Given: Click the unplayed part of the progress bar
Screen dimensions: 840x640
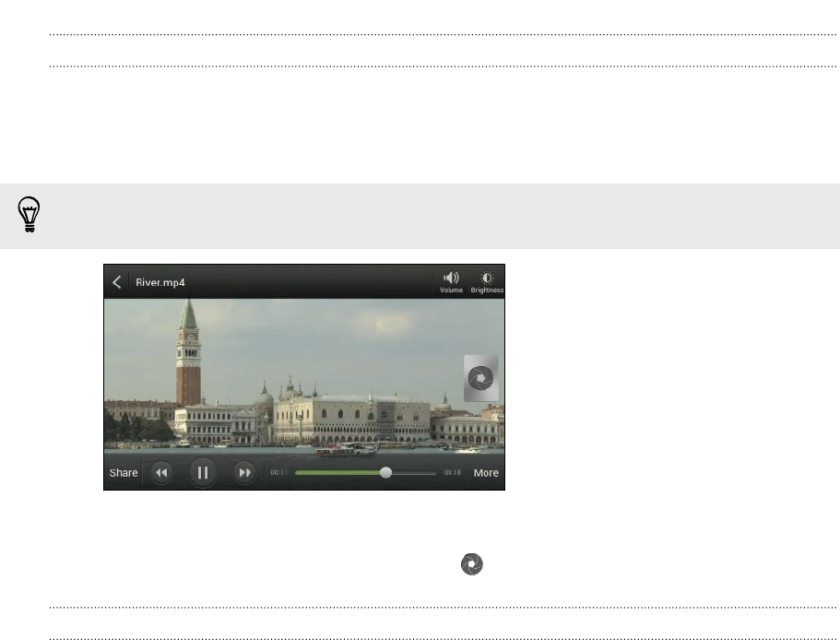Looking at the screenshot, I should pyautogui.click(x=414, y=473).
